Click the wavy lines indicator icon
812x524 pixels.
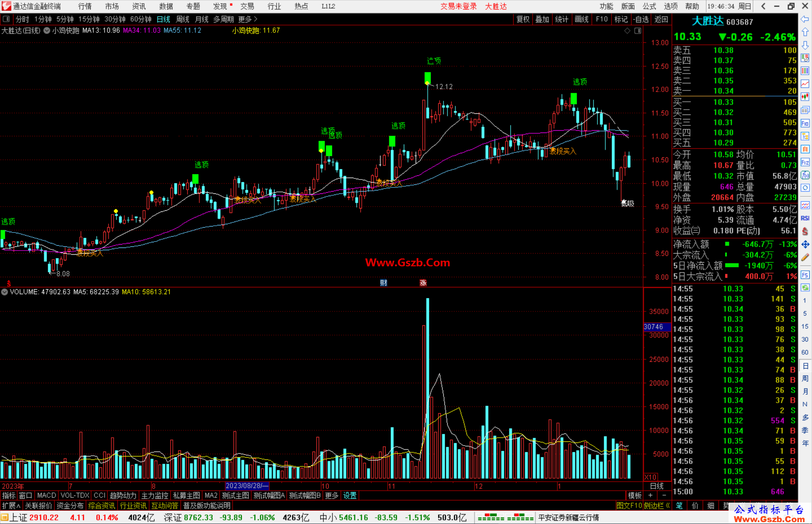(x=805, y=205)
